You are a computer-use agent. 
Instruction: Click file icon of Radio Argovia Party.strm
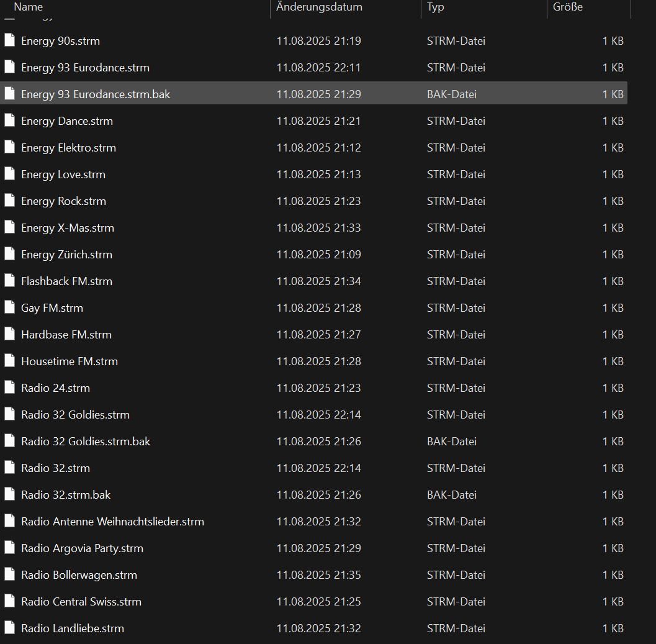pyautogui.click(x=10, y=547)
